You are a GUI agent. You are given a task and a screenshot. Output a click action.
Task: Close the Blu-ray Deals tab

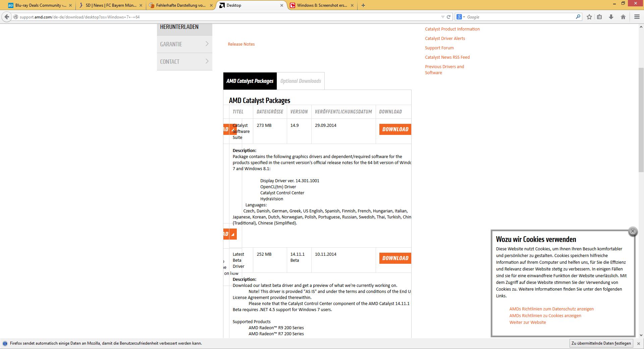[x=70, y=5]
